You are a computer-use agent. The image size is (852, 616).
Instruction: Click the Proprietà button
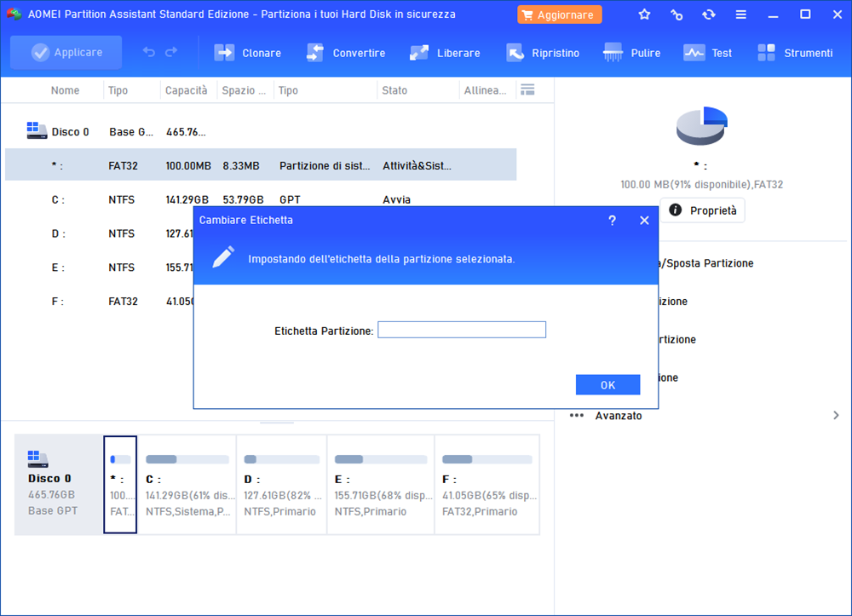(703, 210)
